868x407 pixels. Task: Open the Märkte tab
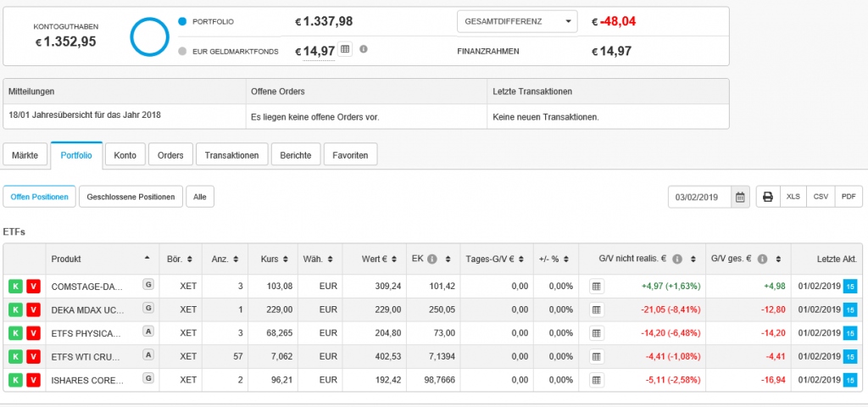(25, 155)
